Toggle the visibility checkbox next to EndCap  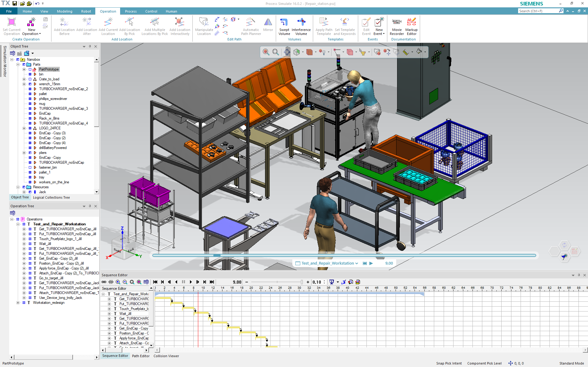[30, 113]
